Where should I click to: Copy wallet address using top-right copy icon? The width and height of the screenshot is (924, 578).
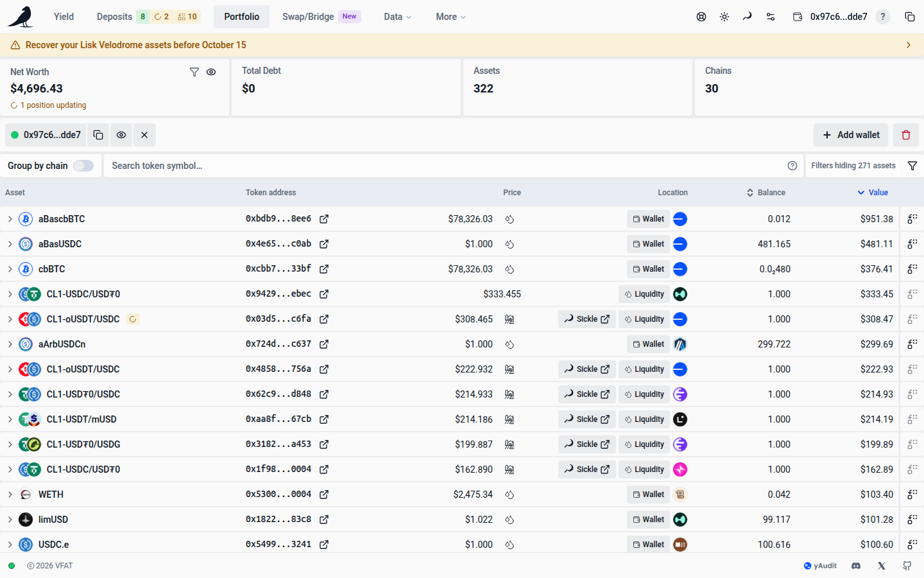pyautogui.click(x=910, y=17)
